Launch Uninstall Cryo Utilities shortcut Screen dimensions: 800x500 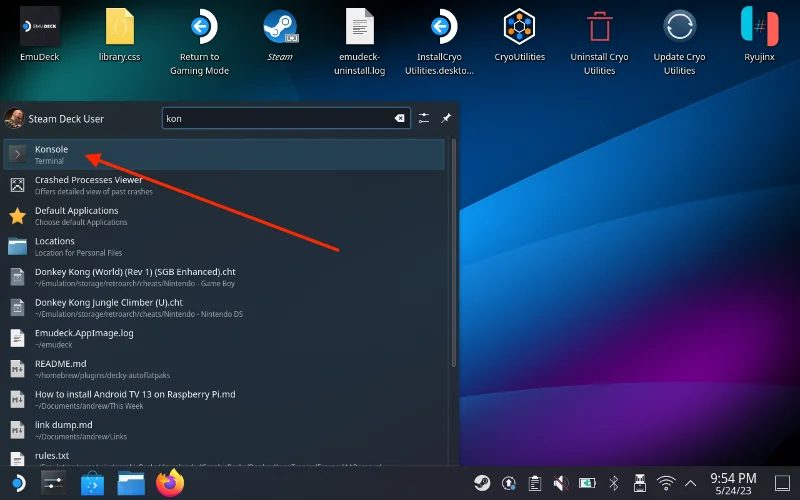[599, 41]
